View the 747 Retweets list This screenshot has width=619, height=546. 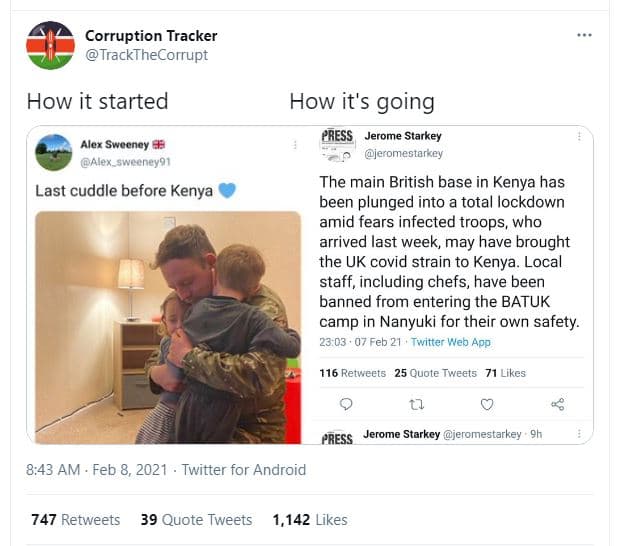pos(75,519)
